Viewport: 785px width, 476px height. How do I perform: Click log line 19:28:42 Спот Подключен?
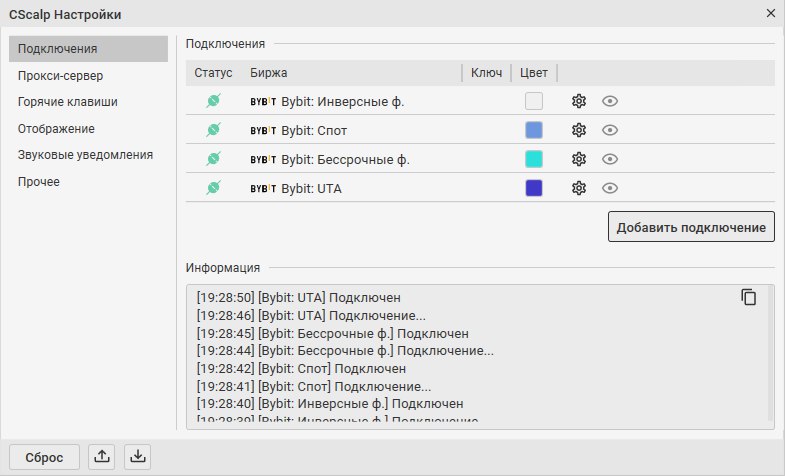(301, 368)
